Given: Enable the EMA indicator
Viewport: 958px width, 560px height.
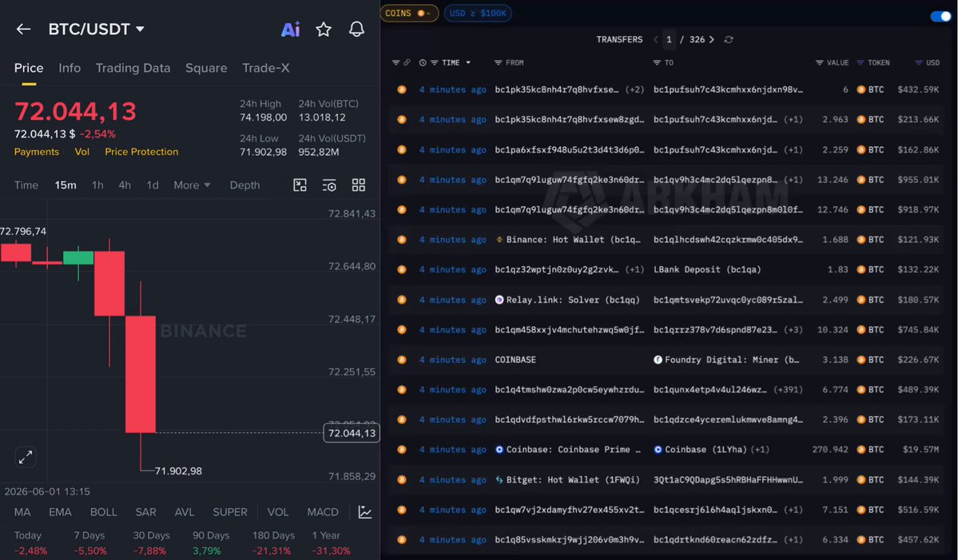Looking at the screenshot, I should click(x=60, y=512).
